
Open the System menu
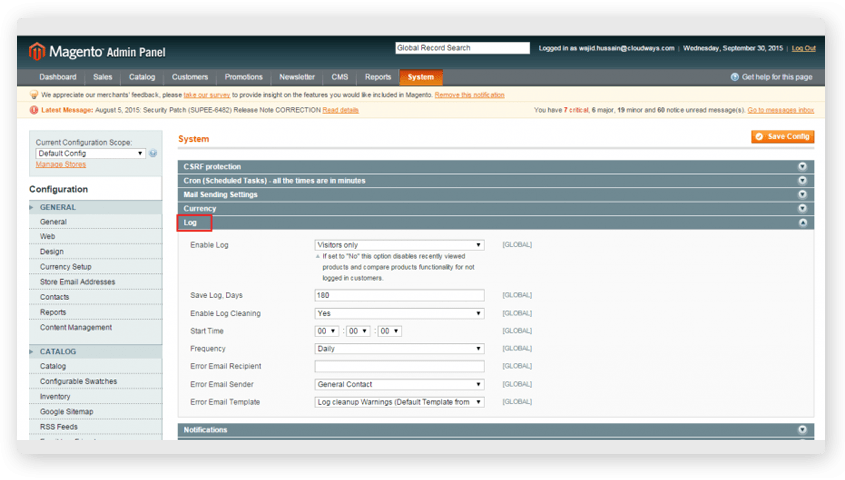point(421,77)
